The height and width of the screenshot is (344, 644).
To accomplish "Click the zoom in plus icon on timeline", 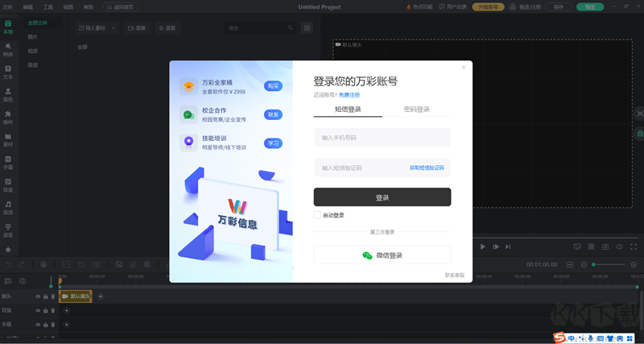I will point(634,265).
